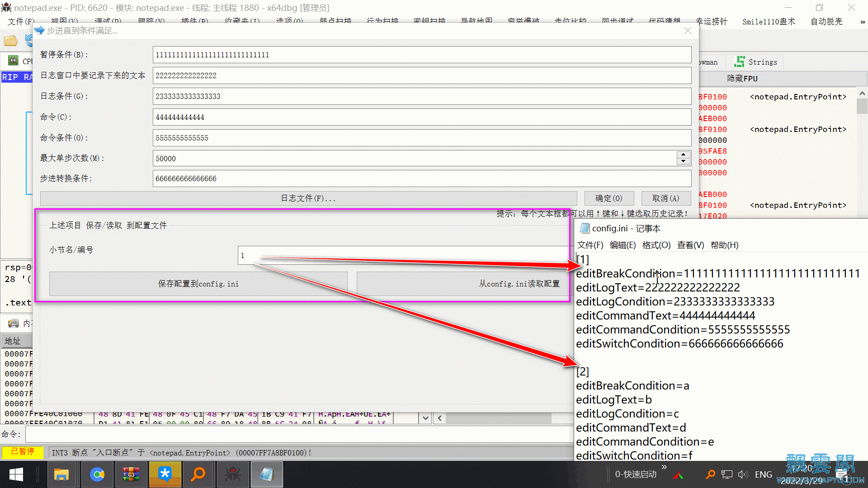Click editLogText=b line in Notepad
Screen dimensions: 868x488
click(x=614, y=399)
